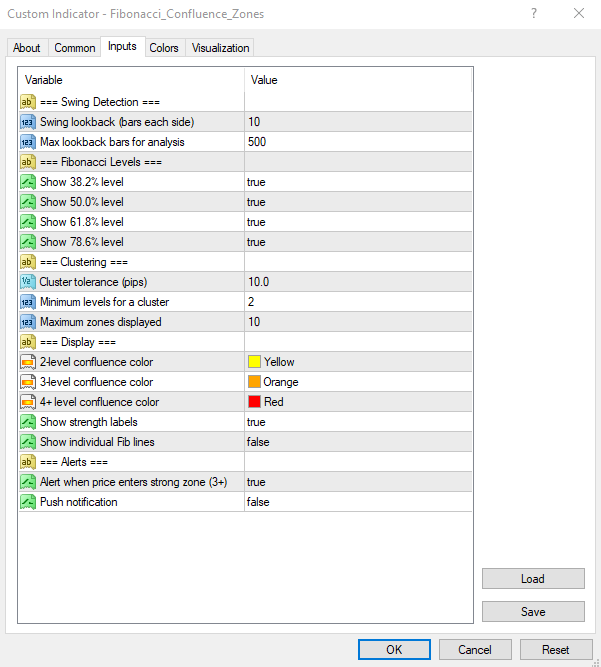Click the string icon of Alerts header
Screen dimensions: 601x667
pos(28,462)
